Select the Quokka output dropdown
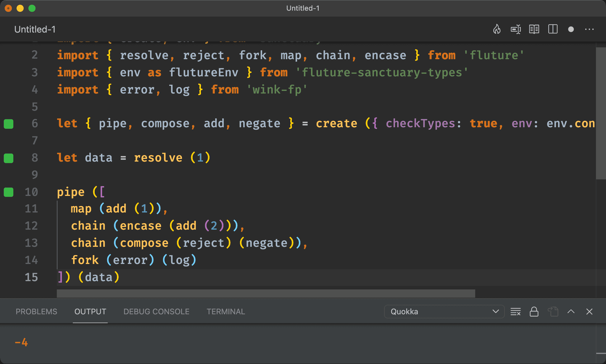The image size is (606, 364). [444, 312]
